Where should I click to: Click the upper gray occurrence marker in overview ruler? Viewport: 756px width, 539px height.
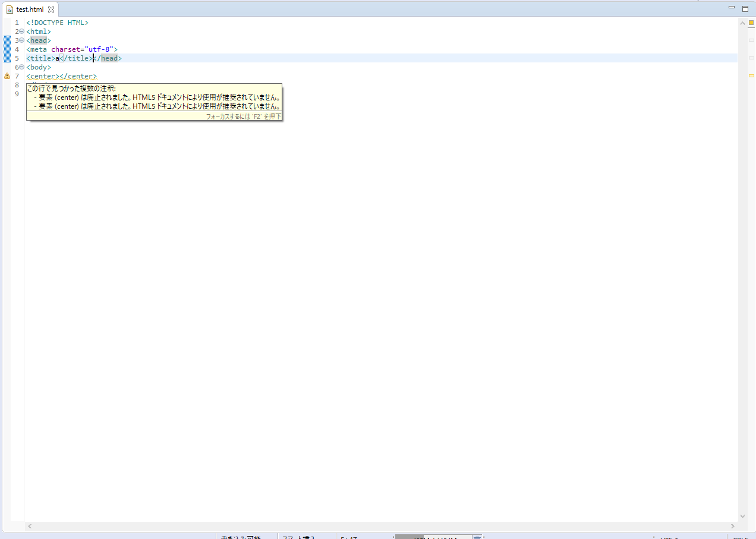(751, 40)
